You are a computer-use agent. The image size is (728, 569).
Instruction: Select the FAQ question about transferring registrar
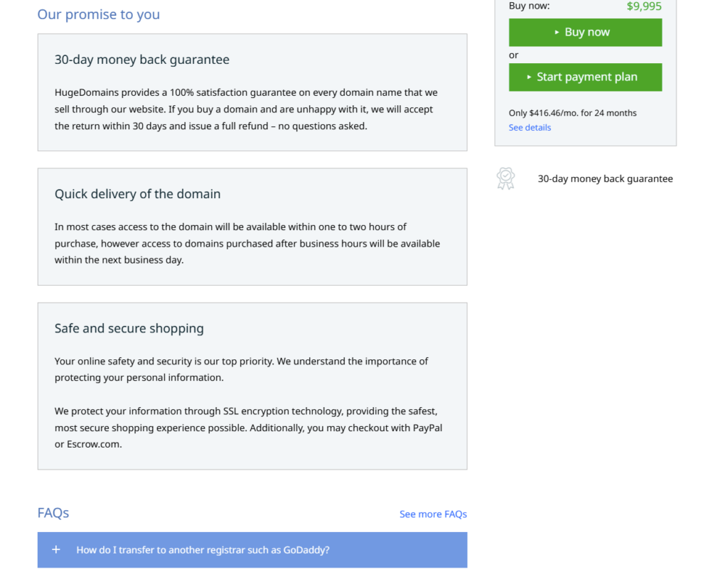203,550
